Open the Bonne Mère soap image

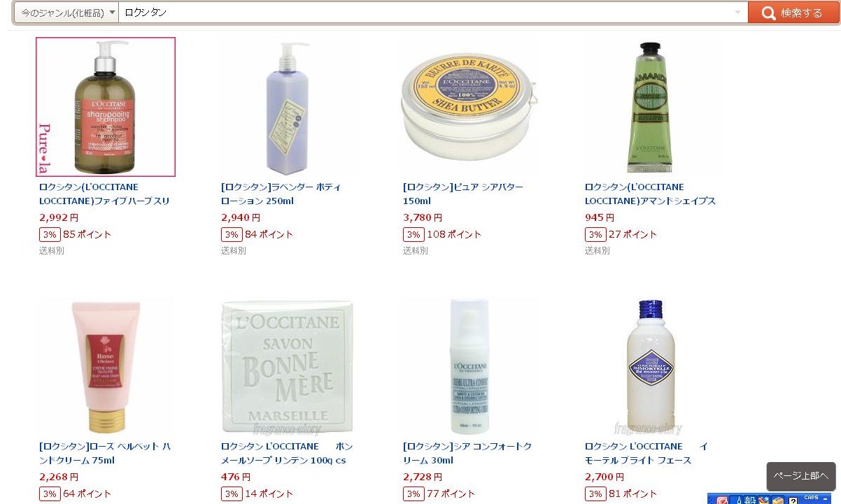coord(288,366)
